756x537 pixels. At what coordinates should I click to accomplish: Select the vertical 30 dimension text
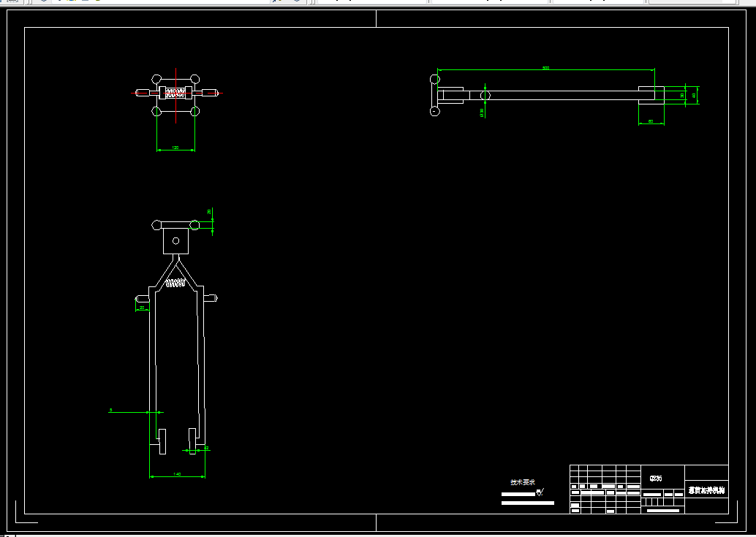tap(682, 96)
